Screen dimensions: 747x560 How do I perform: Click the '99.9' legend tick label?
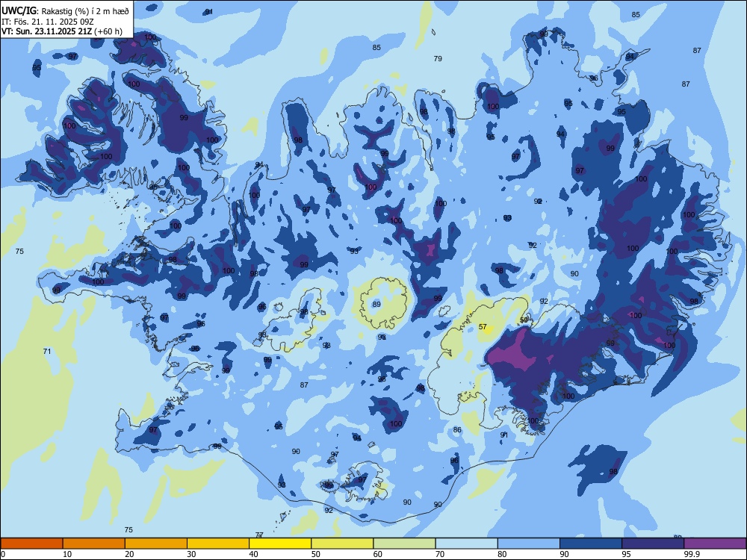click(691, 554)
